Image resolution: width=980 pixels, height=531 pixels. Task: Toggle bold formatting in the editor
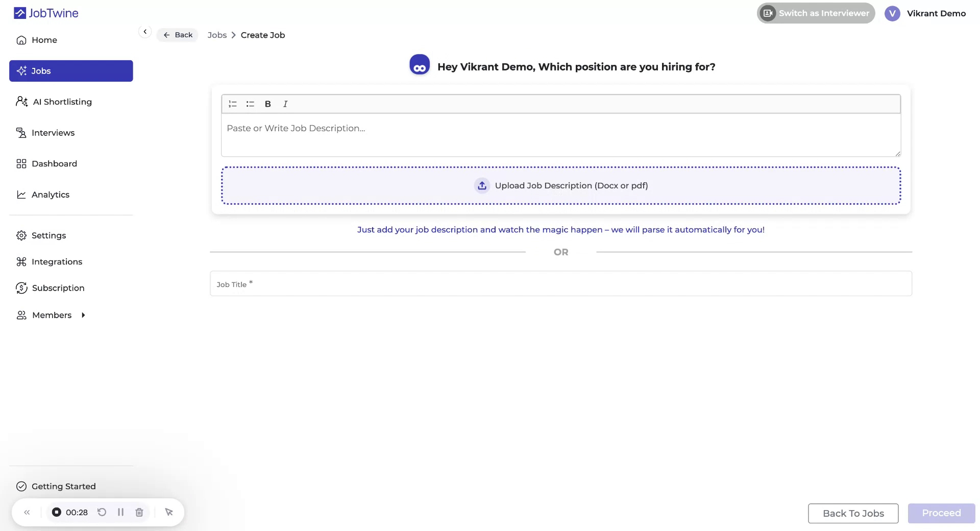tap(267, 104)
